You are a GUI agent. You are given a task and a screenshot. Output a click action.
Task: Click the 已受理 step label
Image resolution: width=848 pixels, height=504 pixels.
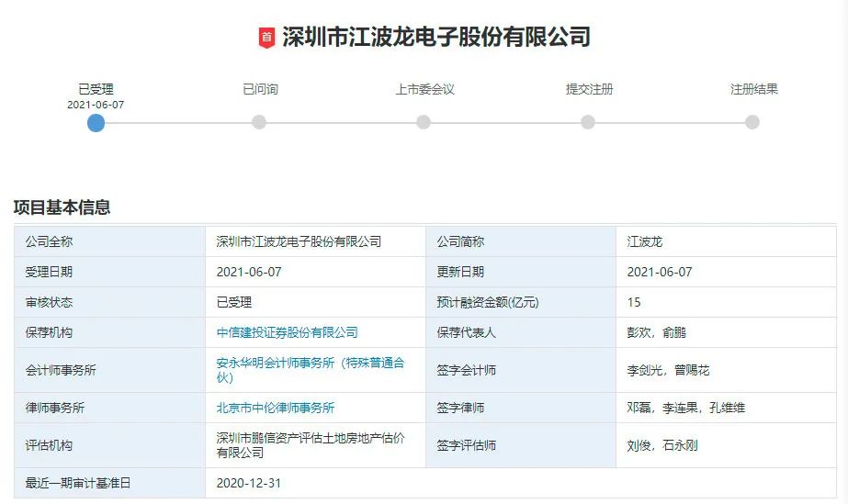96,89
